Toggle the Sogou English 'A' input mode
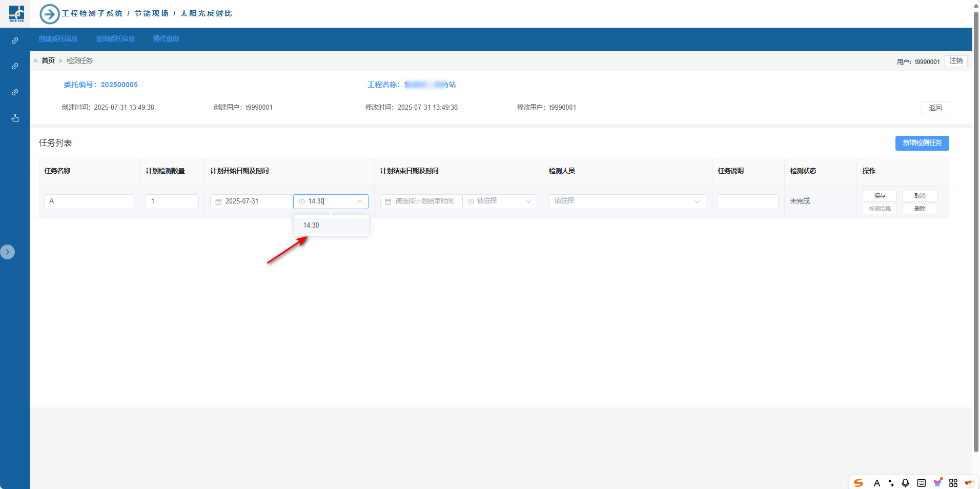 pyautogui.click(x=876, y=483)
